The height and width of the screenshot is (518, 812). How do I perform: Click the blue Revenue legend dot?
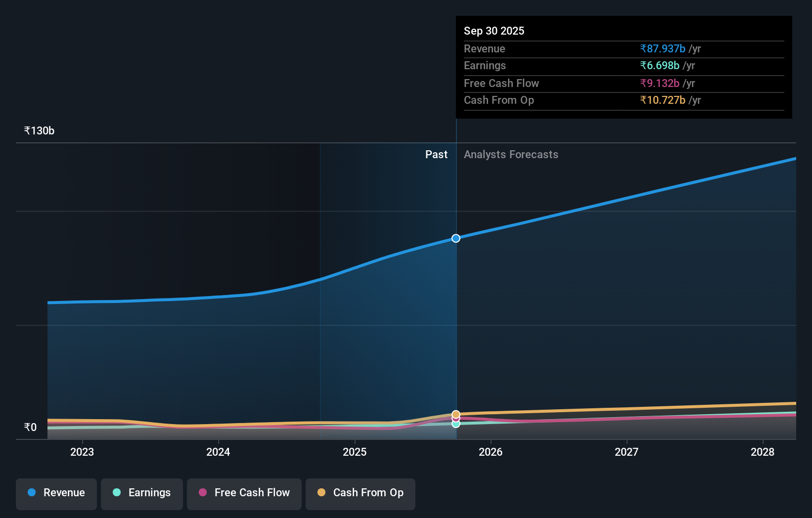point(31,493)
